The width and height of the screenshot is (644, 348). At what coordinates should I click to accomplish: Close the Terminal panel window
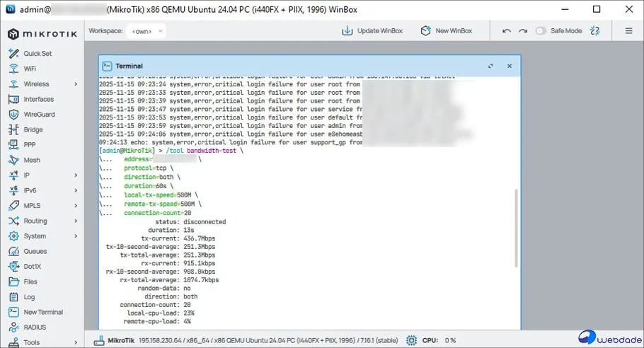509,66
